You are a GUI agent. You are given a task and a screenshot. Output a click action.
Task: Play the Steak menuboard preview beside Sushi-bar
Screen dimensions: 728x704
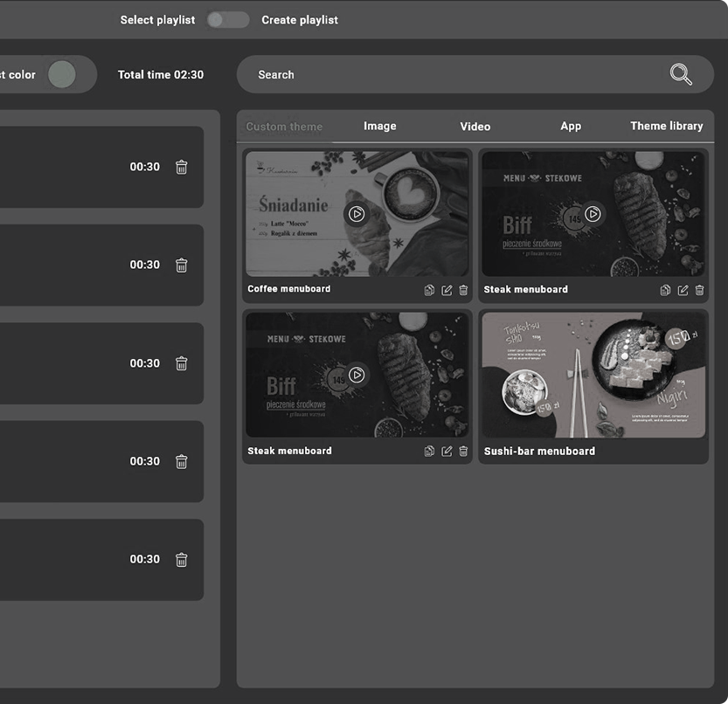click(356, 375)
